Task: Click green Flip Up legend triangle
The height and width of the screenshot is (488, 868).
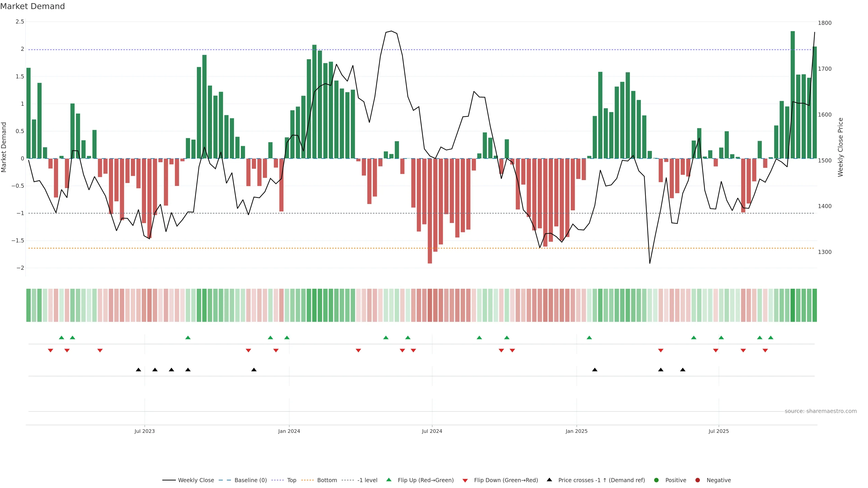Action: (389, 480)
